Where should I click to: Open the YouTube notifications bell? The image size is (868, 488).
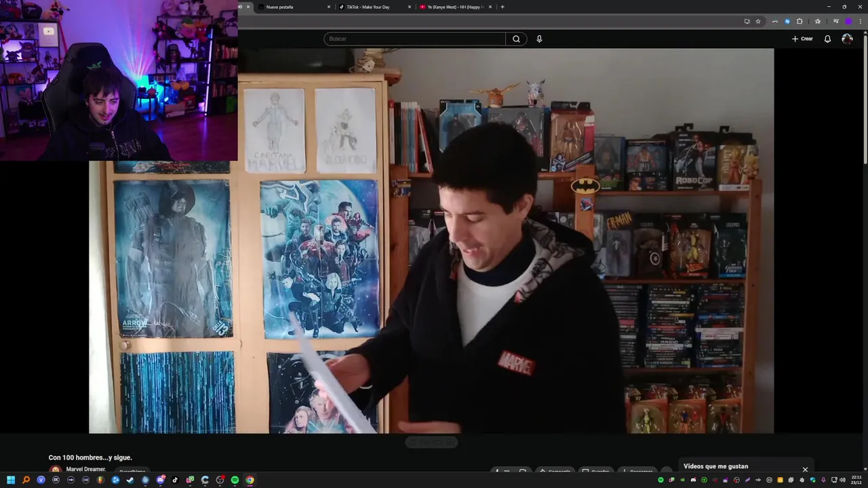click(827, 39)
